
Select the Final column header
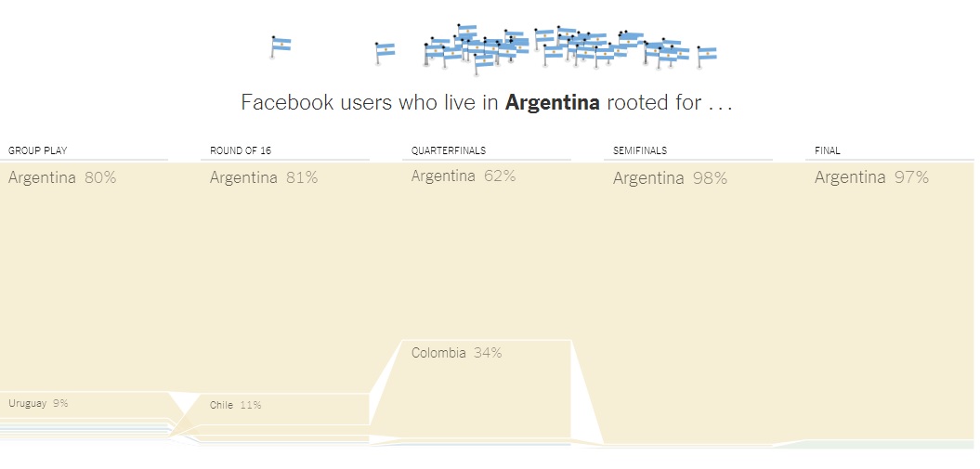pyautogui.click(x=827, y=150)
